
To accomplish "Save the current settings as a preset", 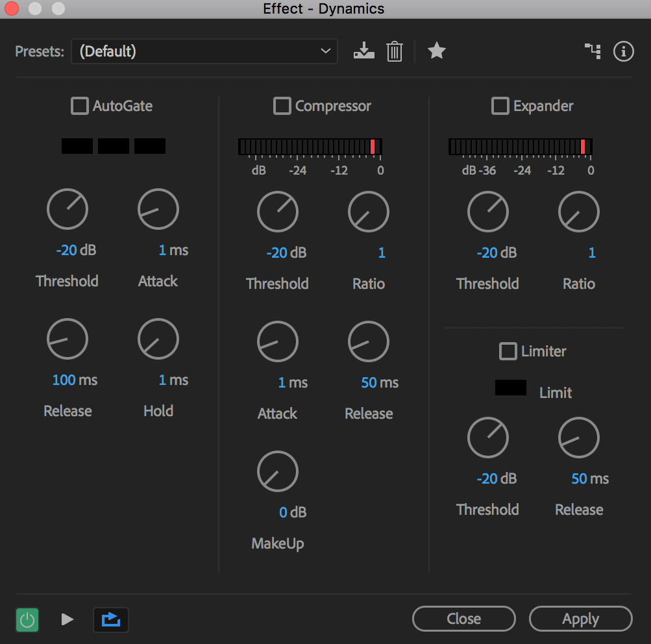I will [363, 51].
